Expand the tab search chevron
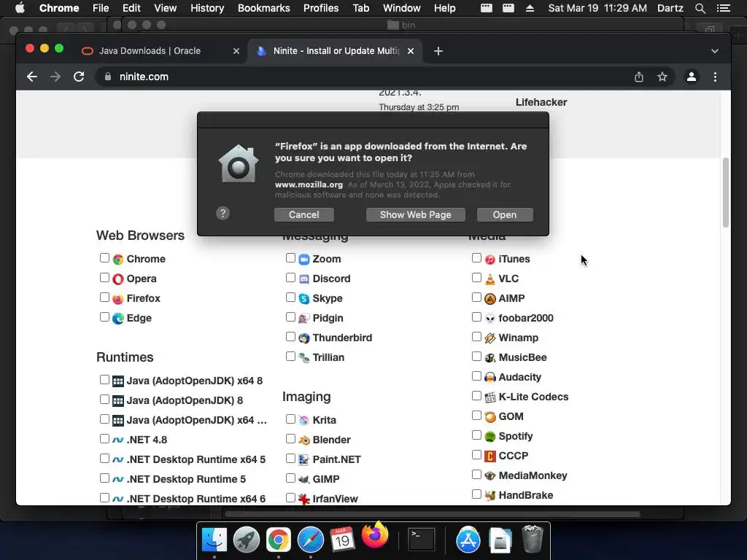Viewport: 747px width, 560px height. click(715, 51)
